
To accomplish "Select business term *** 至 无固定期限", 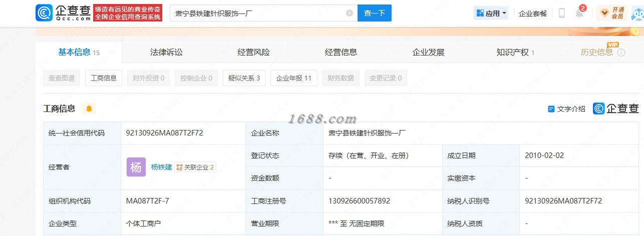I will tap(356, 223).
